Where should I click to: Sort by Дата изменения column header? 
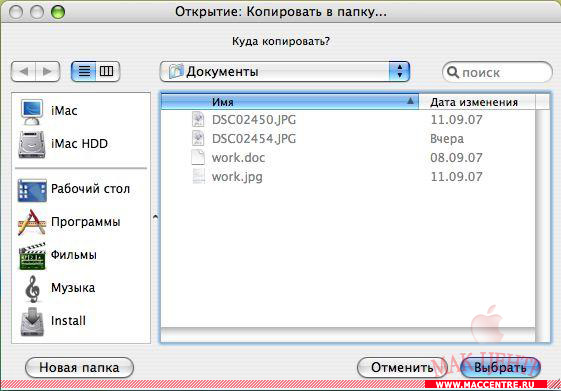(x=477, y=102)
